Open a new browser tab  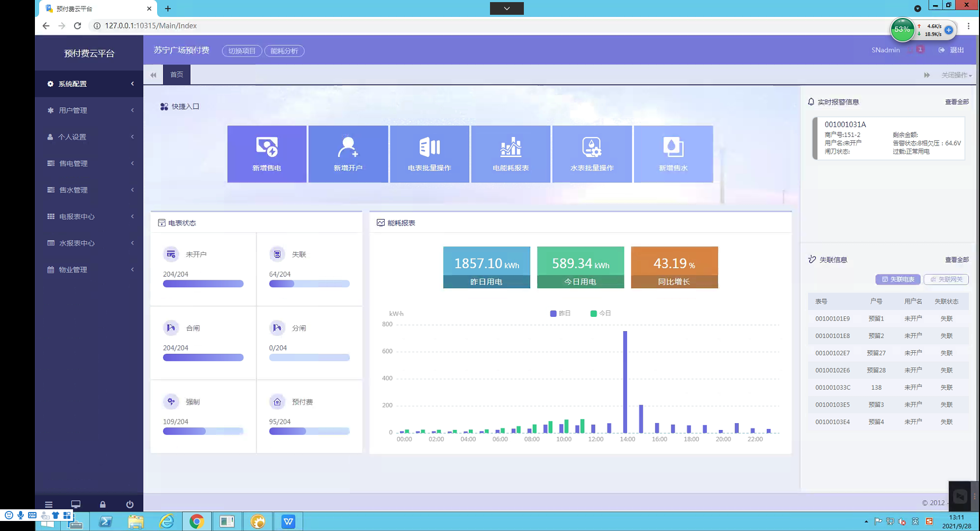(168, 8)
